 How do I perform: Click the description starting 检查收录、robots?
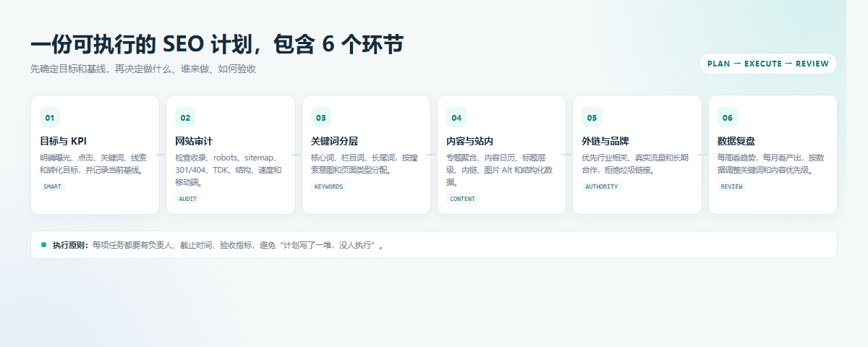click(229, 170)
